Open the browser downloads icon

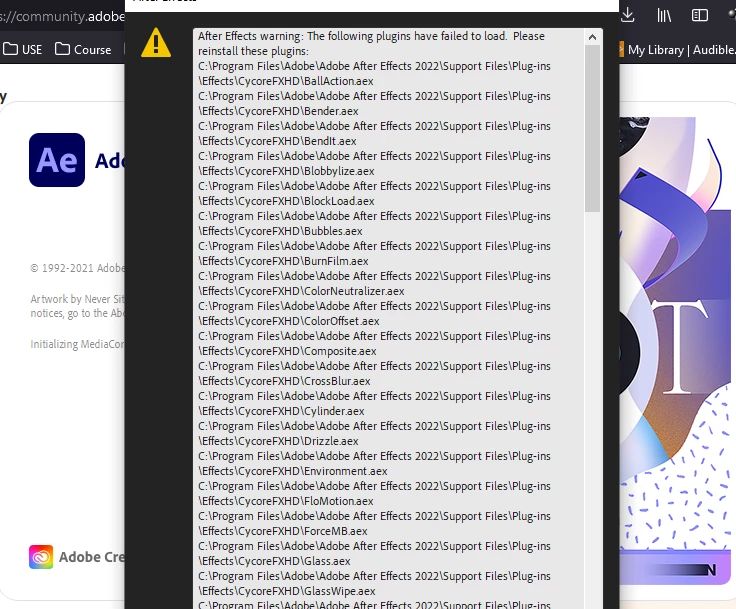628,15
